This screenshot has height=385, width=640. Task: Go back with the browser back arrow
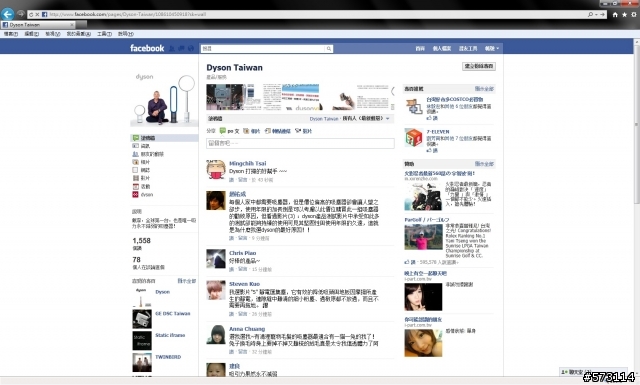(x=7, y=14)
